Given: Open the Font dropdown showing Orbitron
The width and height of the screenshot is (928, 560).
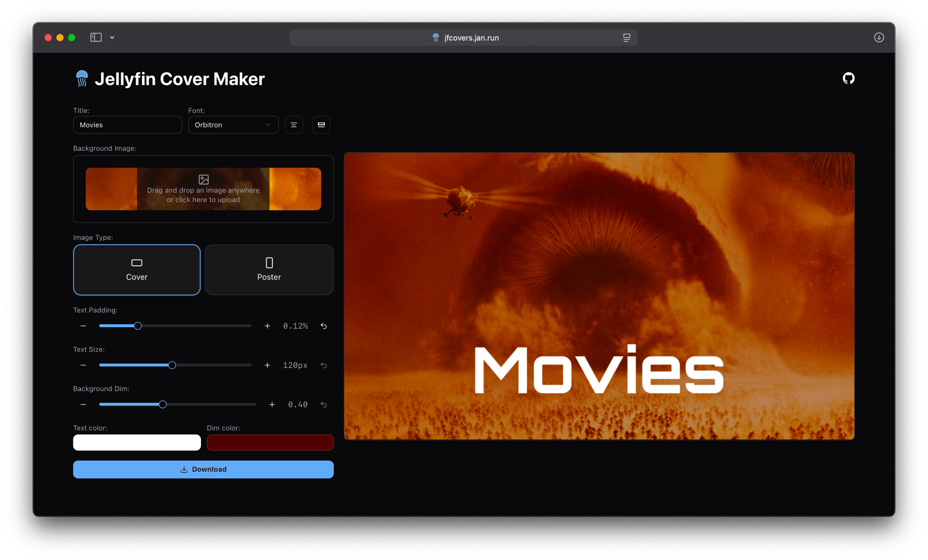Looking at the screenshot, I should click(x=233, y=125).
